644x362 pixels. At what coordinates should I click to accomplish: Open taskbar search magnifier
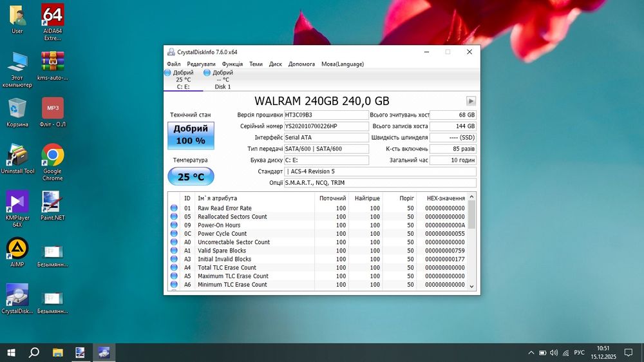(x=34, y=352)
